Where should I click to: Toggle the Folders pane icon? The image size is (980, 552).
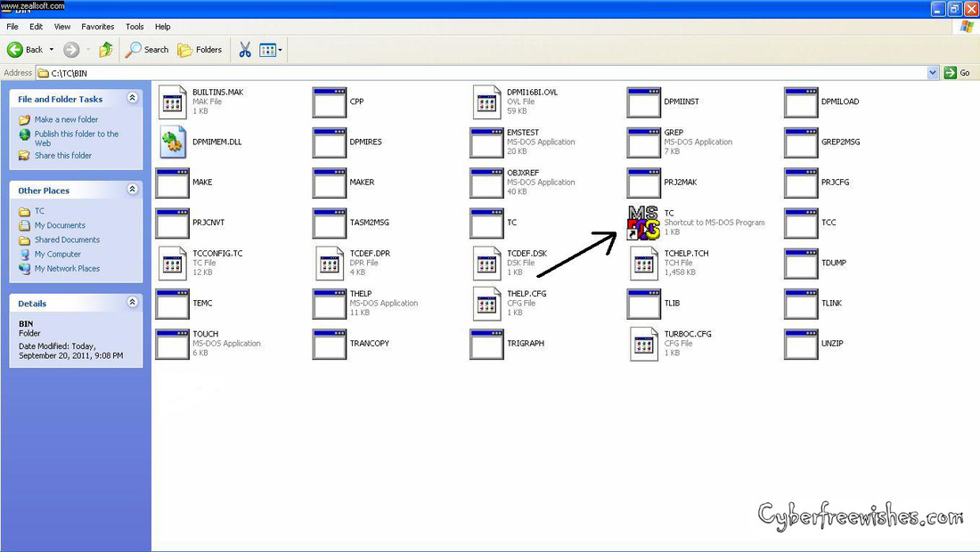[184, 49]
